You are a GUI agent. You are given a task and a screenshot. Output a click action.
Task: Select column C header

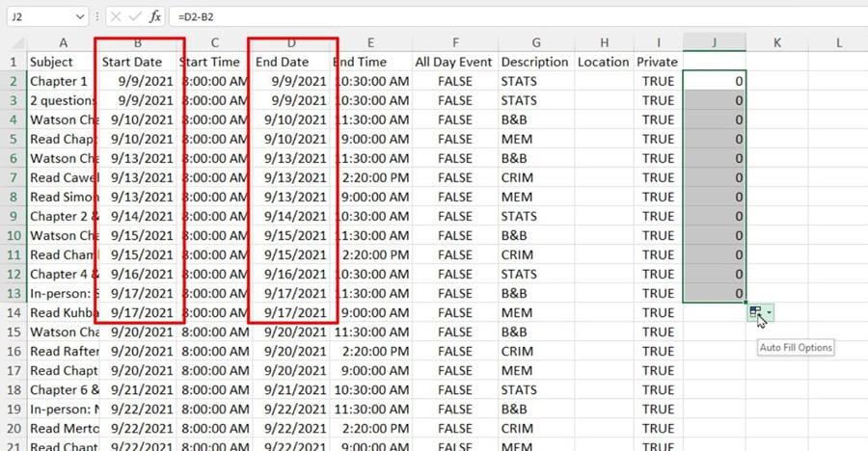click(x=215, y=42)
